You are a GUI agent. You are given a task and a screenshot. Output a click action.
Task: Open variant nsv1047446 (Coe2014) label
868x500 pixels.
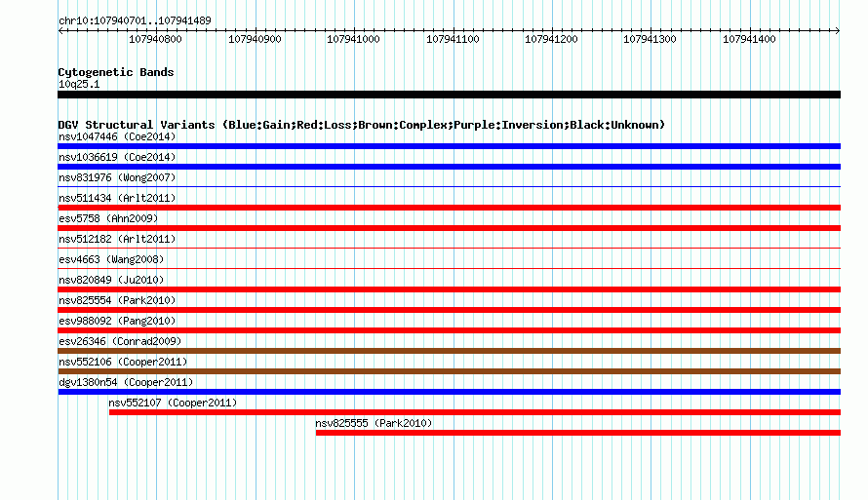[117, 136]
